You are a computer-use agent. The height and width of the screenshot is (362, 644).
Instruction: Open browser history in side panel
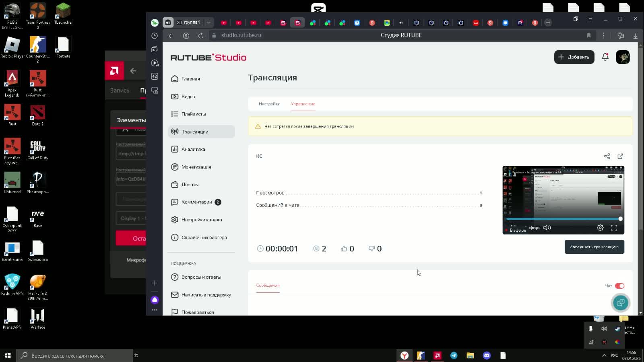pos(155,36)
